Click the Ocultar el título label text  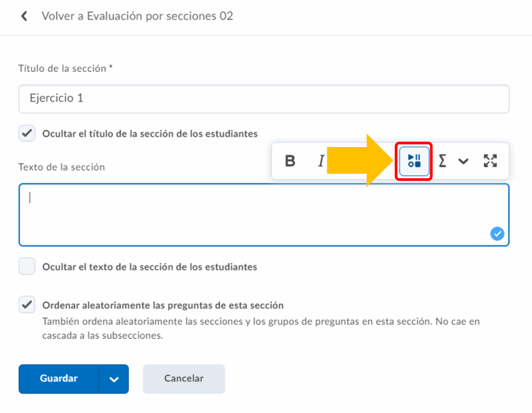(150, 134)
